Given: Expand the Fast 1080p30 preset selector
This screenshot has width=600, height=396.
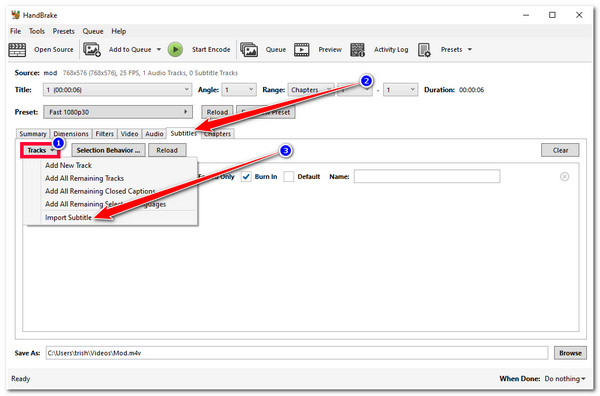Looking at the screenshot, I should pos(118,112).
